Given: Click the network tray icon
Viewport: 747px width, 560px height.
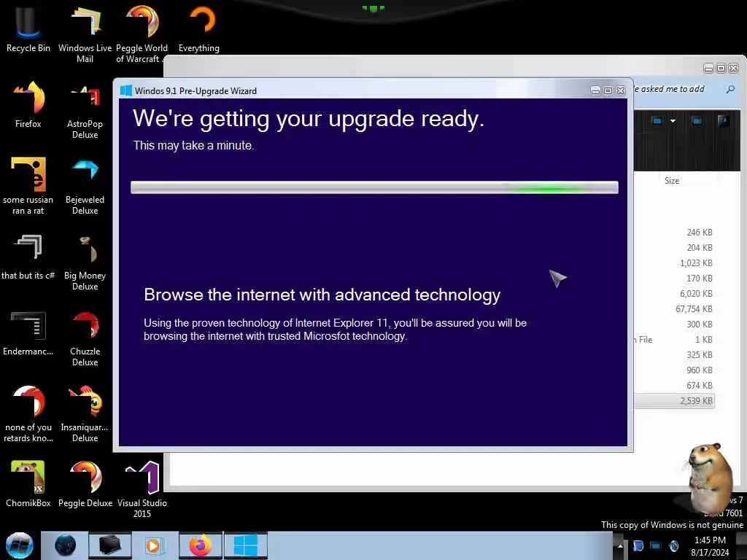Looking at the screenshot, I should pyautogui.click(x=656, y=546).
